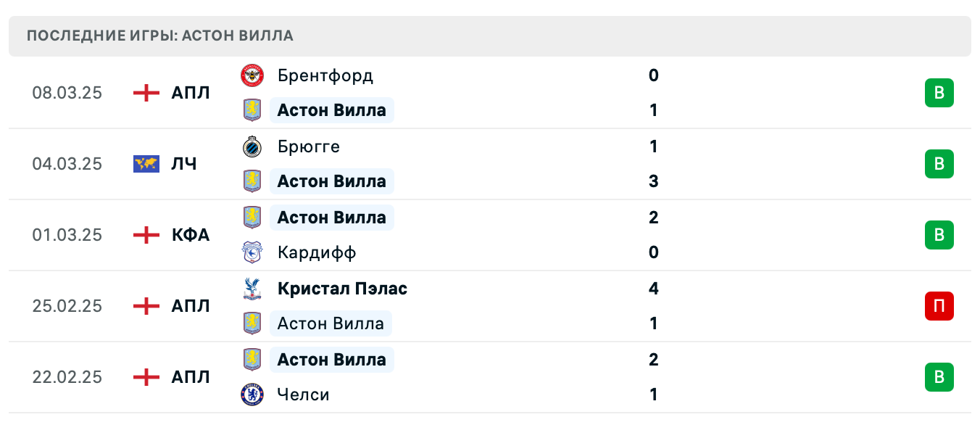Click the Кристал Пэлас team name
Viewport: 980px width, 425px height.
point(342,289)
